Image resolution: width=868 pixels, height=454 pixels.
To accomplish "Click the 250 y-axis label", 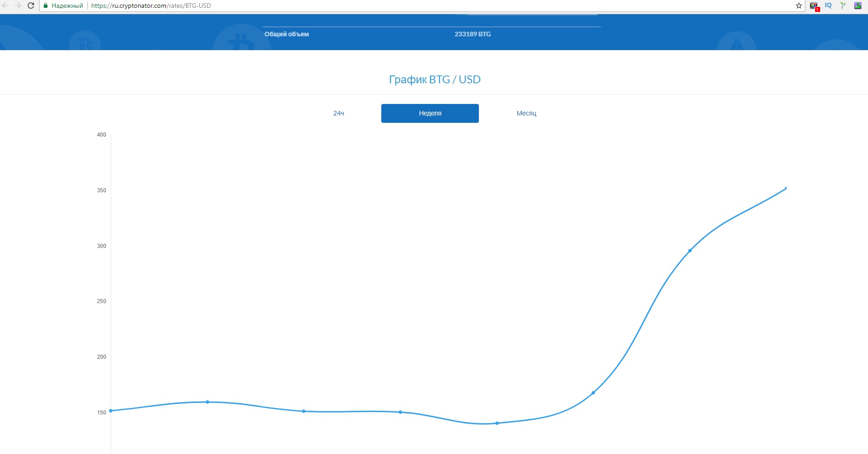I will click(101, 301).
